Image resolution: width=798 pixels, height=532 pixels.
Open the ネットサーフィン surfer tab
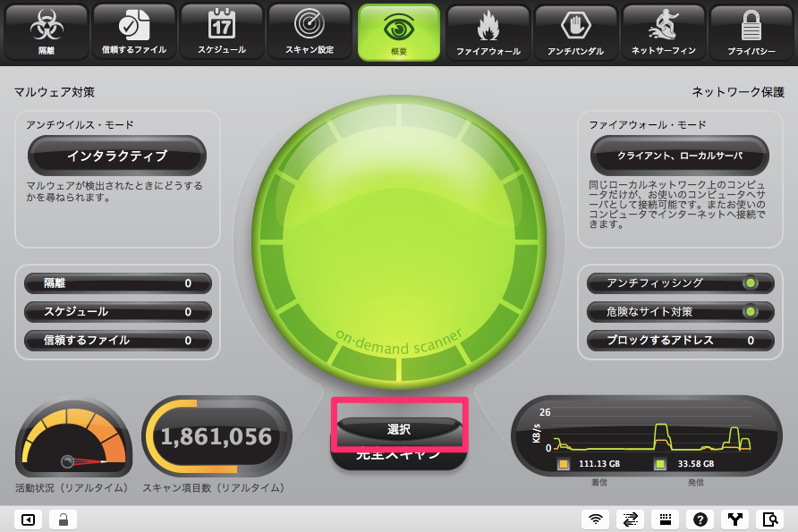tap(663, 32)
